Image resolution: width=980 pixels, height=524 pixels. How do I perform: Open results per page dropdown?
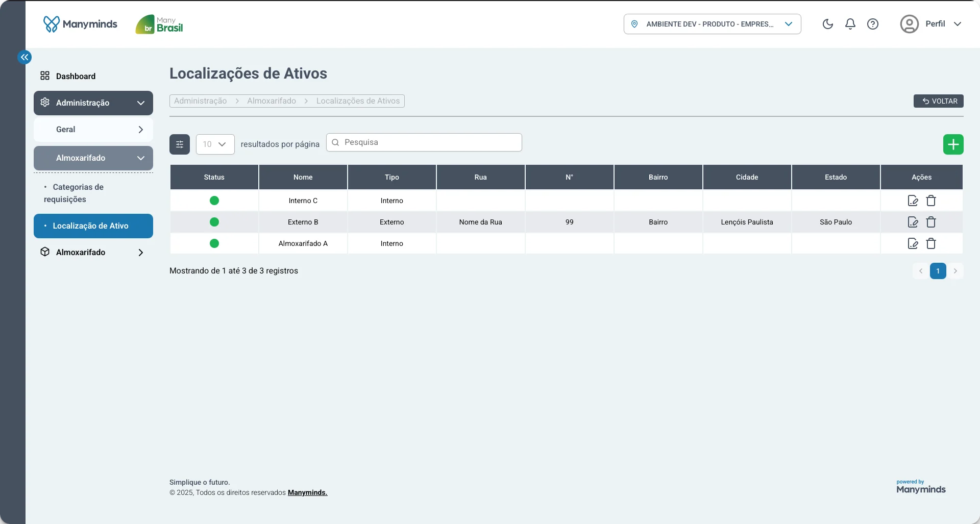(x=215, y=144)
